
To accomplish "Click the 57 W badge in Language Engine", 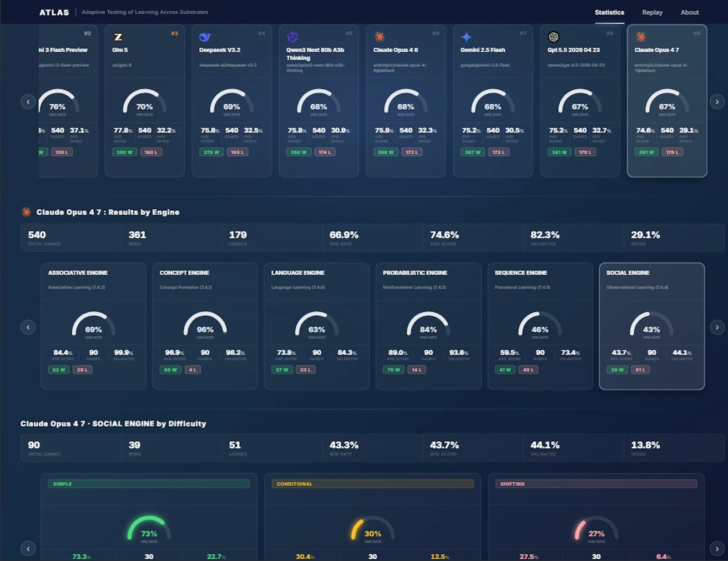I will (282, 369).
